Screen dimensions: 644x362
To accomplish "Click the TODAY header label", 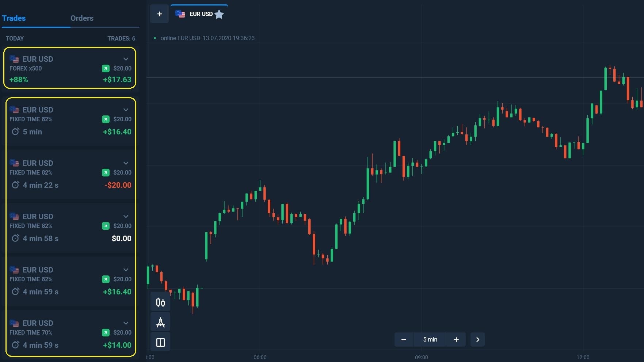I will click(x=15, y=38).
